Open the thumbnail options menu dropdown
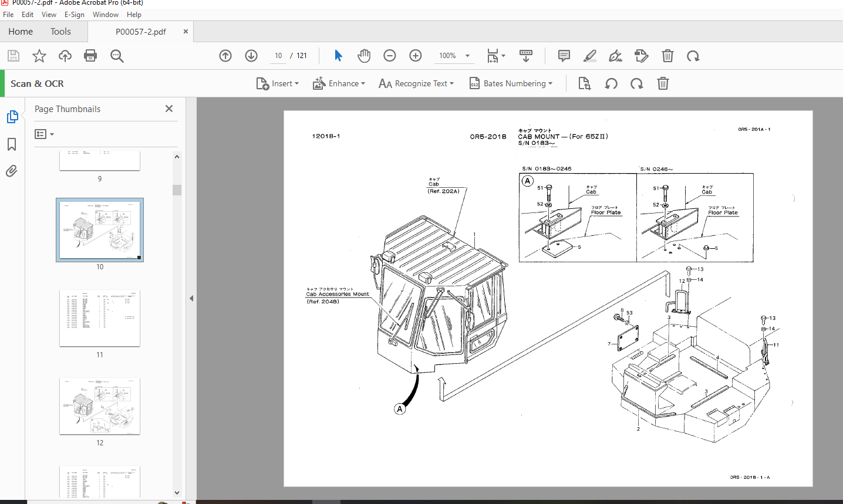The width and height of the screenshot is (843, 504). (x=44, y=134)
